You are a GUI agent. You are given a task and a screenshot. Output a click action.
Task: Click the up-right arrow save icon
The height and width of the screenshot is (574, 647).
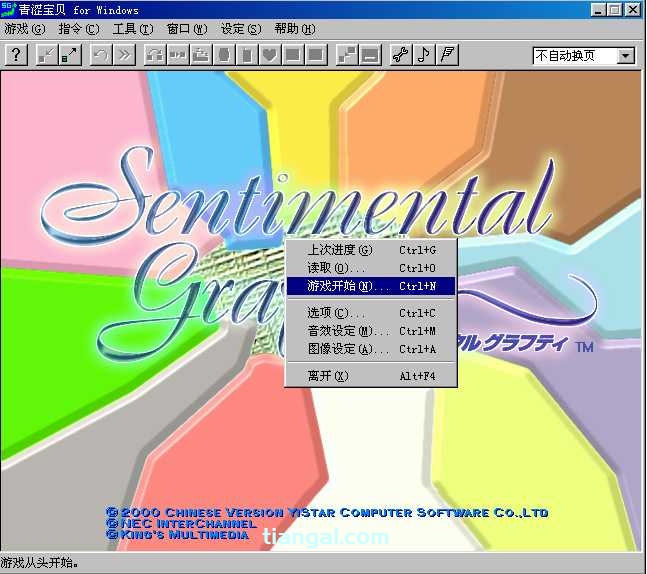(x=70, y=54)
